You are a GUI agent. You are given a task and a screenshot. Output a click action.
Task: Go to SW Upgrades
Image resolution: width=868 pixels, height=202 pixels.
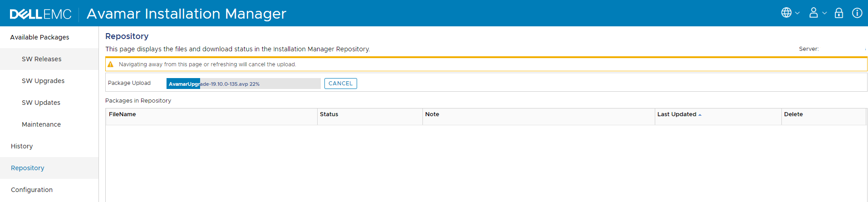tap(43, 81)
